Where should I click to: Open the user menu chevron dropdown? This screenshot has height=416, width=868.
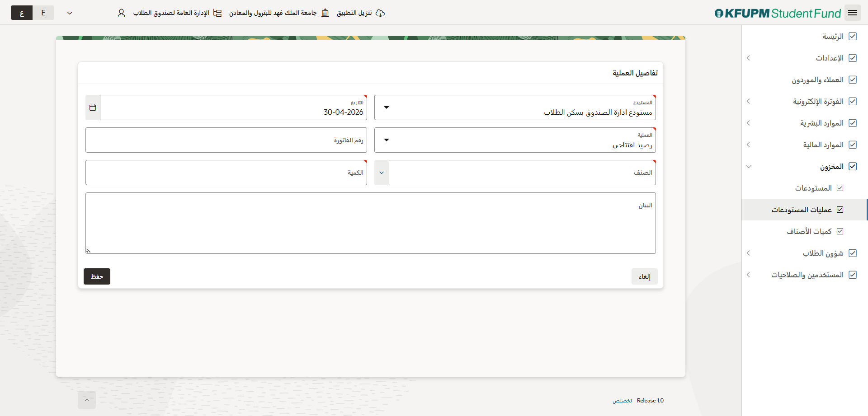[x=70, y=13]
